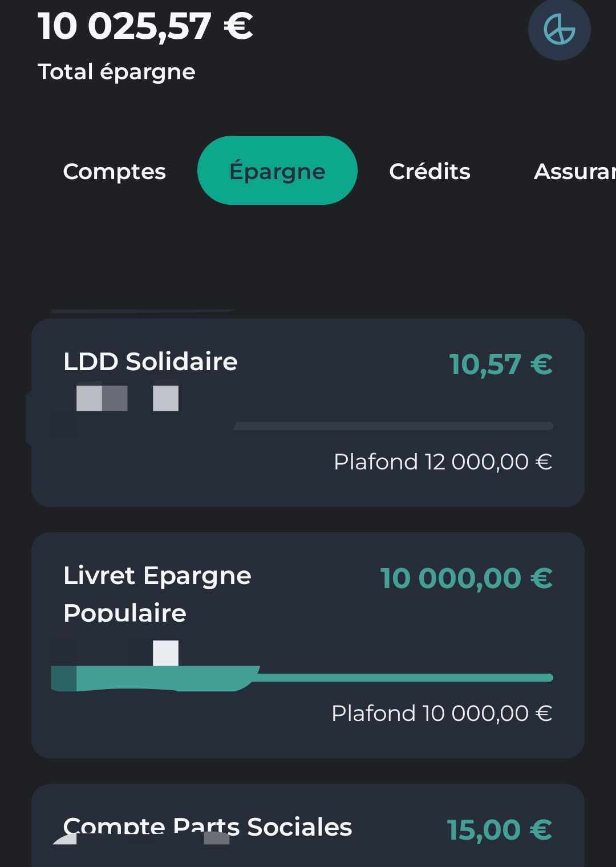
Task: Open the Crédits tab
Action: tap(429, 171)
